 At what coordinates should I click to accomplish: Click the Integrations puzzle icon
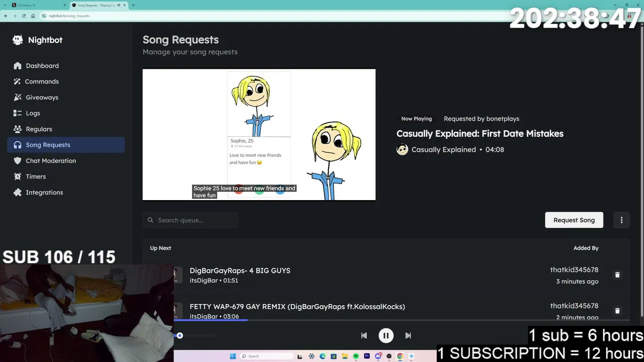[x=18, y=193]
